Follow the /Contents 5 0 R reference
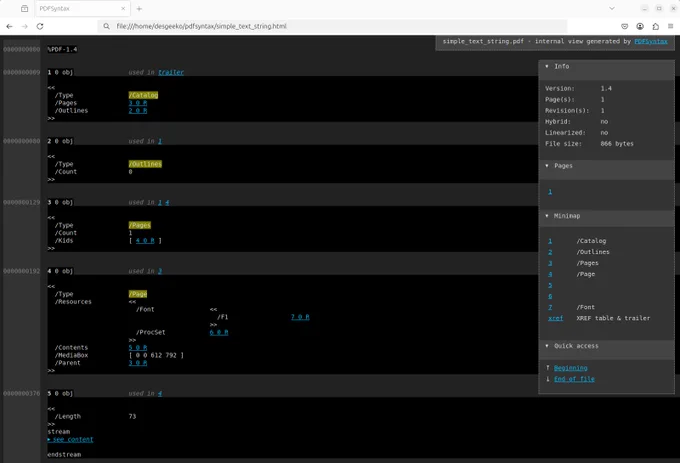The height and width of the screenshot is (463, 680). coord(138,348)
